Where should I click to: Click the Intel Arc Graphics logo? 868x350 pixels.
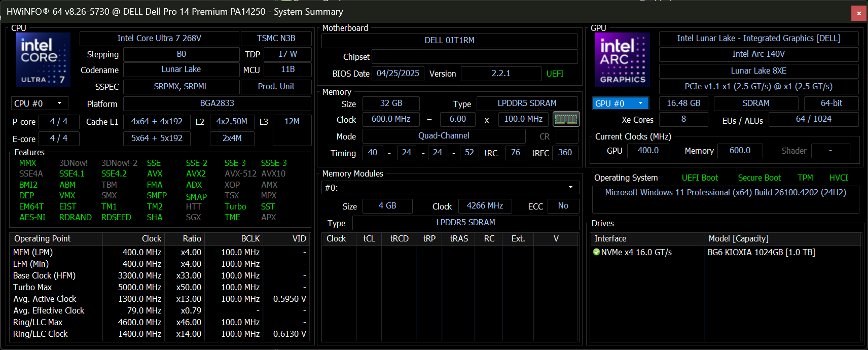(623, 60)
